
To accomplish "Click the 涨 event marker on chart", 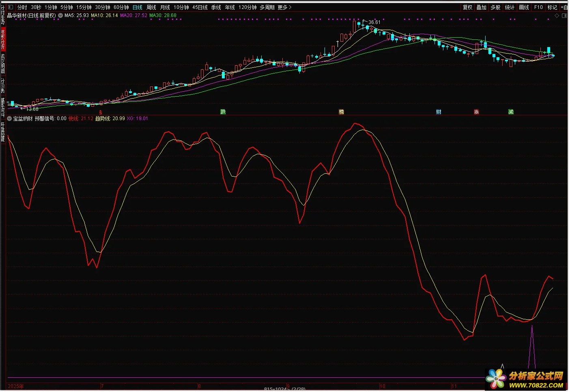I will pos(476,112).
